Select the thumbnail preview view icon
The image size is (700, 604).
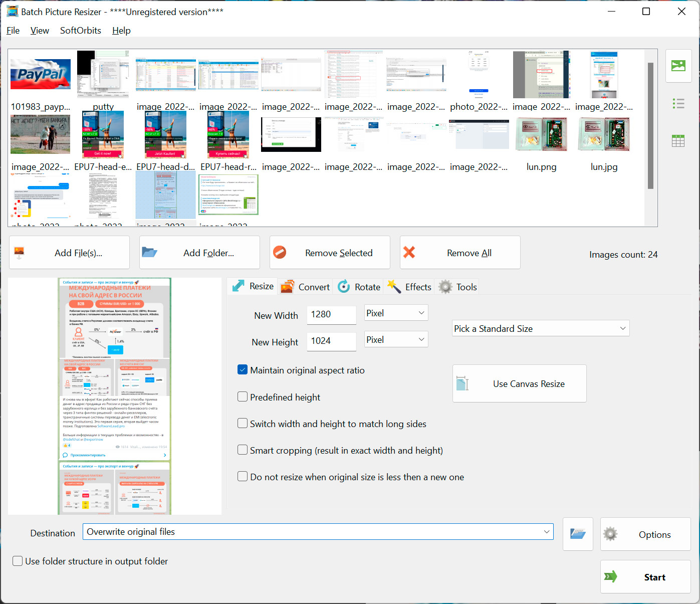point(678,66)
